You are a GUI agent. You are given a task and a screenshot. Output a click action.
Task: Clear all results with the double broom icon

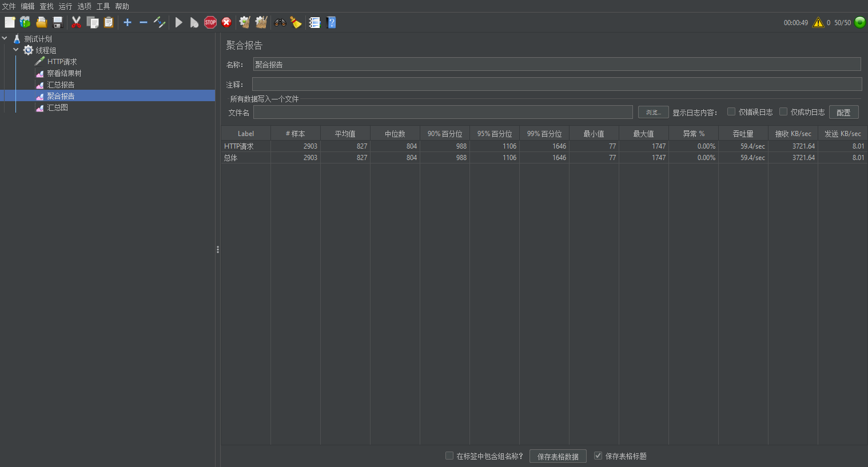pyautogui.click(x=261, y=22)
